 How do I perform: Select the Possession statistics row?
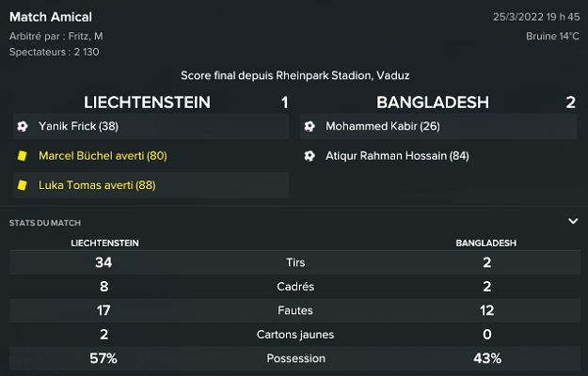[x=294, y=358]
